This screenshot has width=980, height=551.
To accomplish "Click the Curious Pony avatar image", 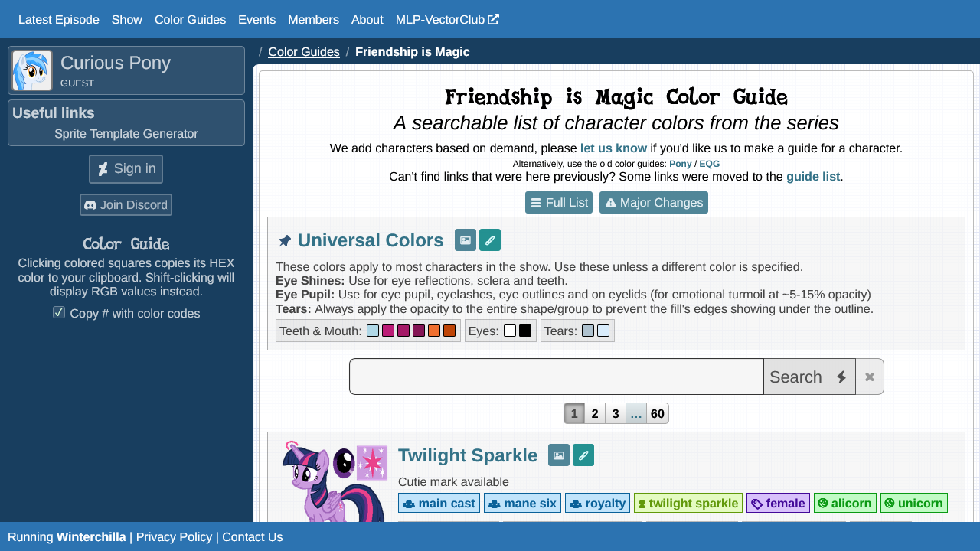I will click(x=32, y=70).
